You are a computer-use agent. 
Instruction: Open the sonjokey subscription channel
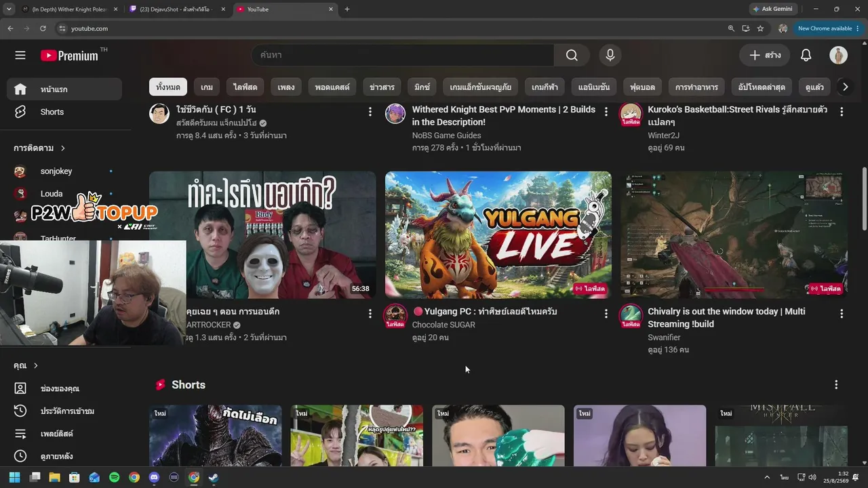point(64,171)
